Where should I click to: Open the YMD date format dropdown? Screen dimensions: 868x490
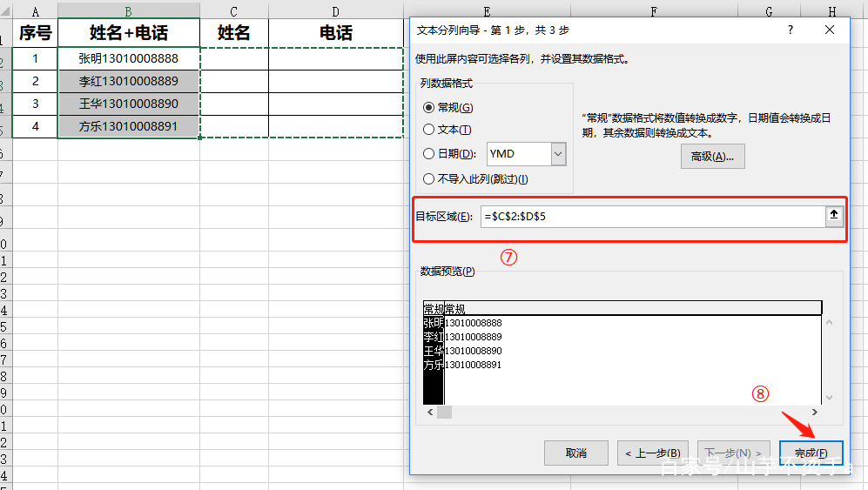click(558, 154)
